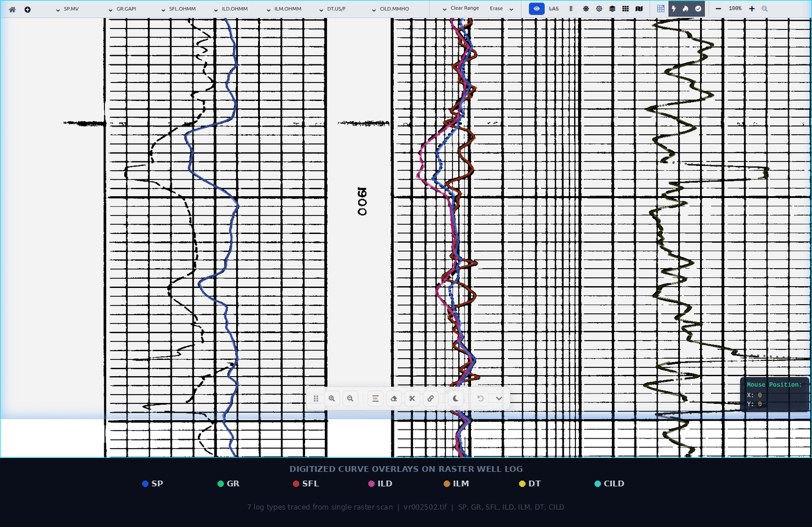812x527 pixels.
Task: Click the map icon on the toolbar
Action: coord(639,9)
